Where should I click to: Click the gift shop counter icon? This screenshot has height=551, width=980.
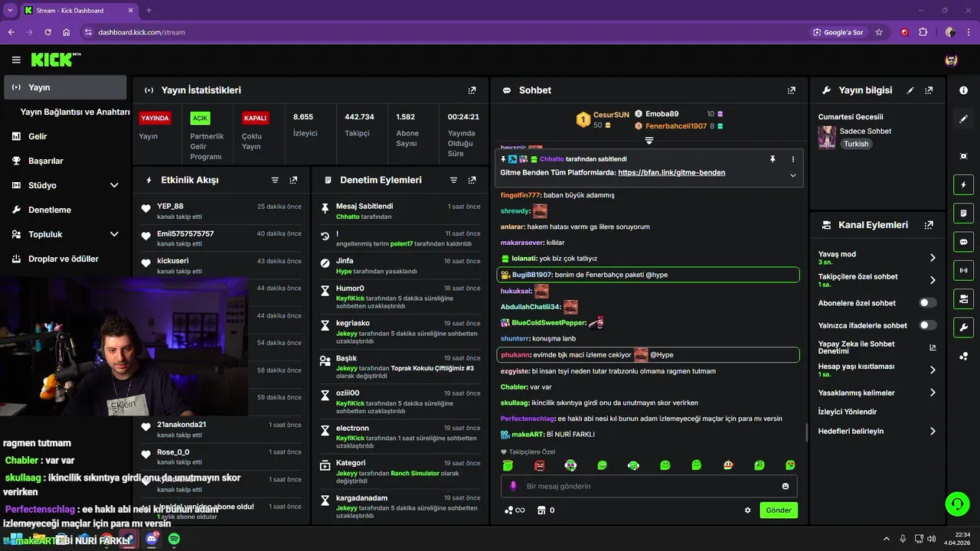[546, 510]
